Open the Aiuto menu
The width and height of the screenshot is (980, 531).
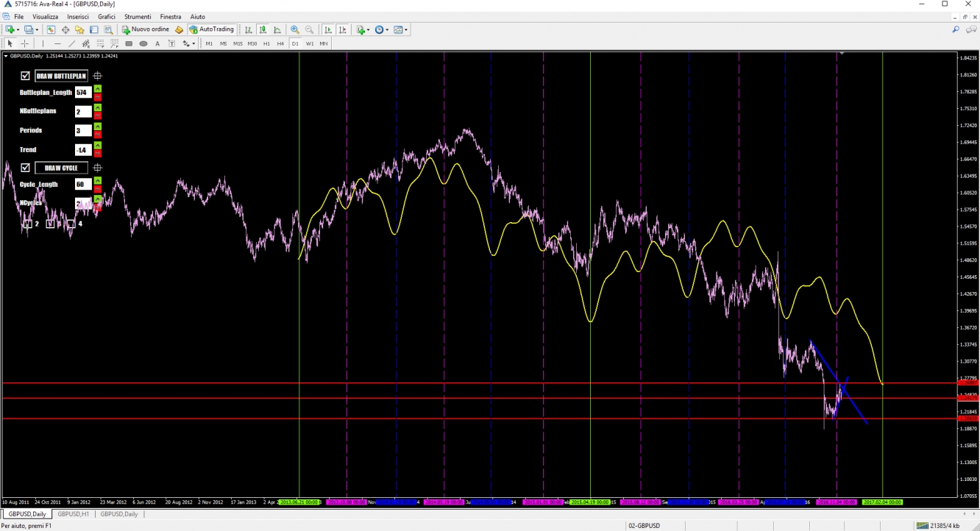tap(198, 16)
